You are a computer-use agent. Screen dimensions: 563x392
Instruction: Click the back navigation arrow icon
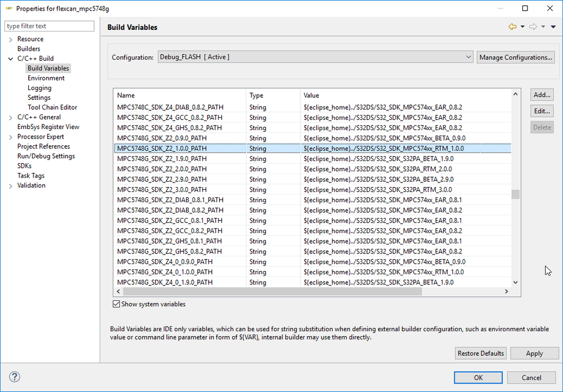tap(512, 27)
